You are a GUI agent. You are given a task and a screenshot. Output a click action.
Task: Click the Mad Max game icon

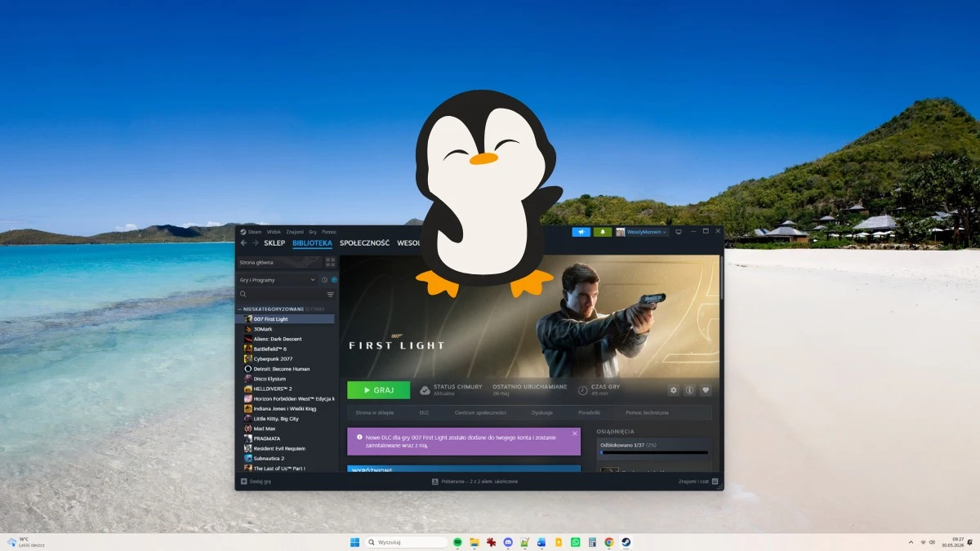tap(247, 429)
